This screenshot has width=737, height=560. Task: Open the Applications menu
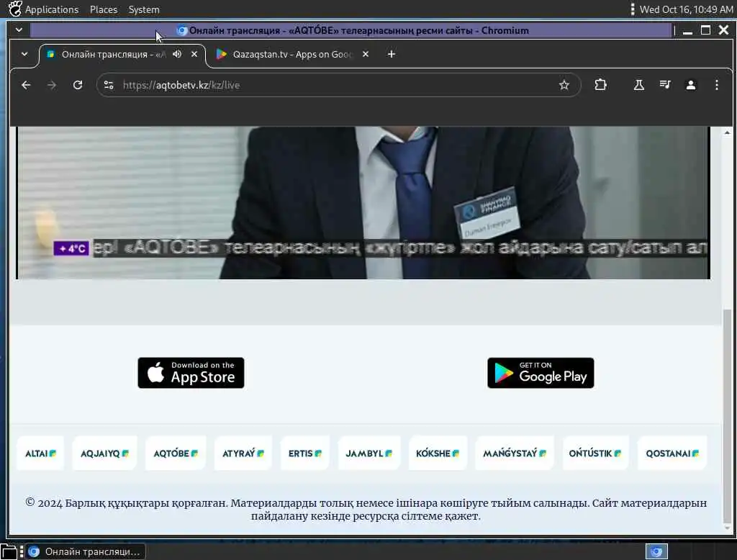pos(52,9)
